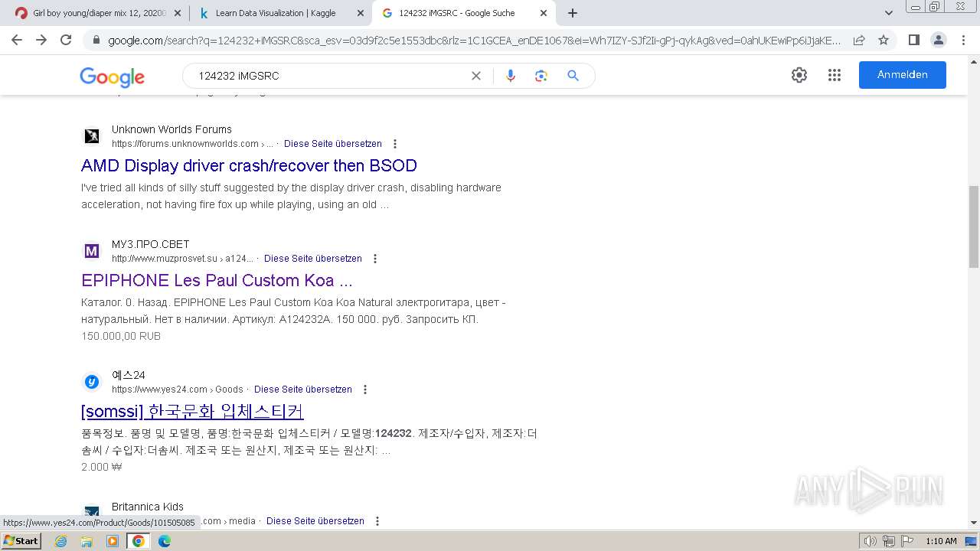
Task: Translate the muzprosvet.su page
Action: click(x=313, y=259)
